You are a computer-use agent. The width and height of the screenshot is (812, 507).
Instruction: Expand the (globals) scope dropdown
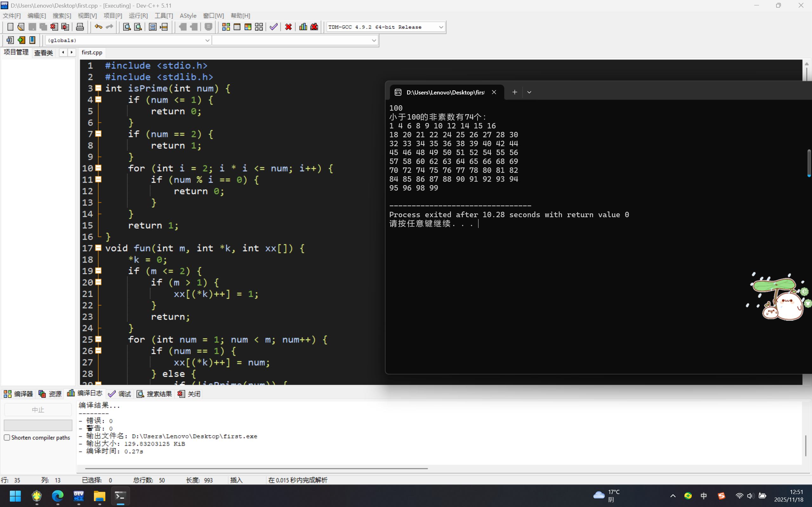point(207,40)
